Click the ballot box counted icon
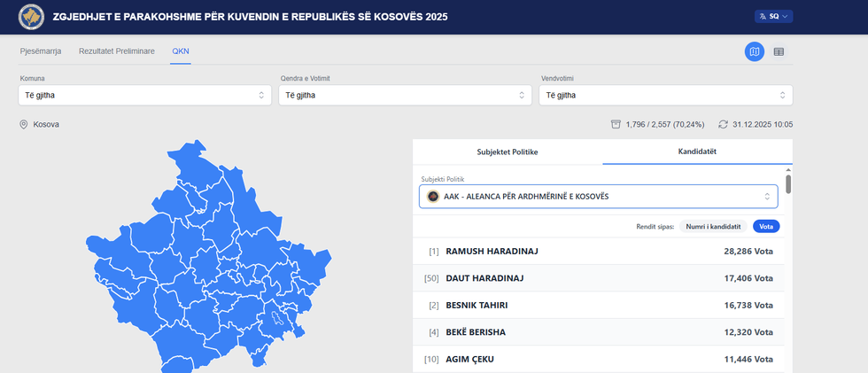The image size is (868, 373). [616, 124]
